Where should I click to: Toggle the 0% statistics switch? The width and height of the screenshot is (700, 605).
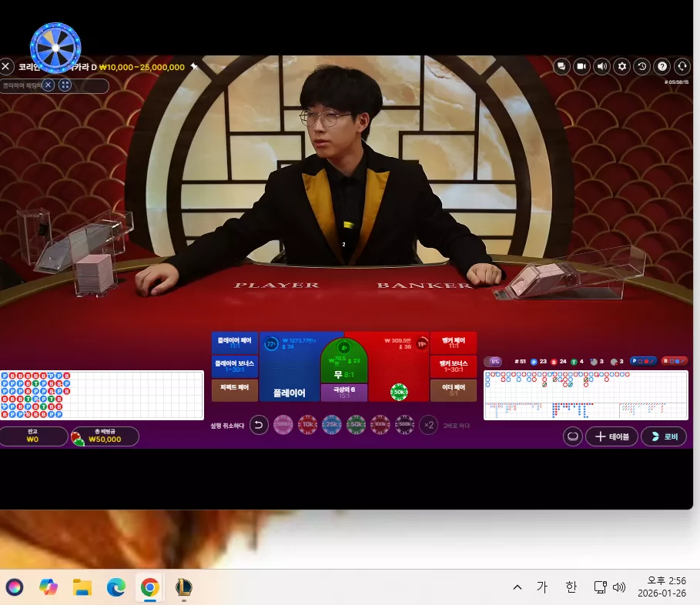tap(494, 362)
